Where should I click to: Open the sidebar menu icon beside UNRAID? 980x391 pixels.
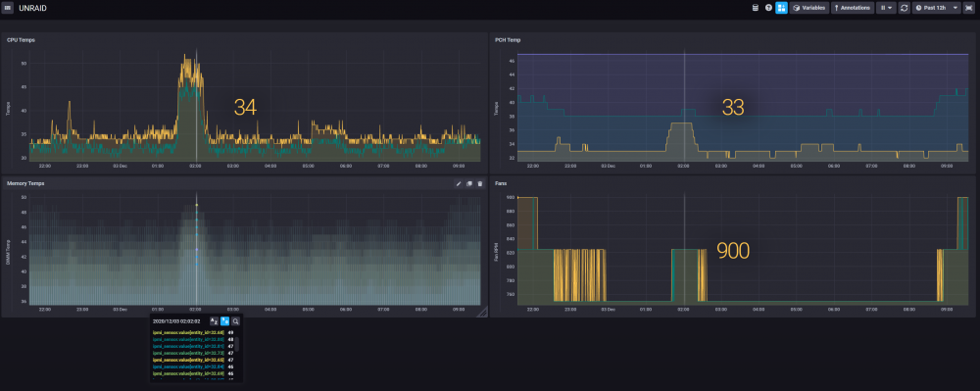(x=8, y=8)
